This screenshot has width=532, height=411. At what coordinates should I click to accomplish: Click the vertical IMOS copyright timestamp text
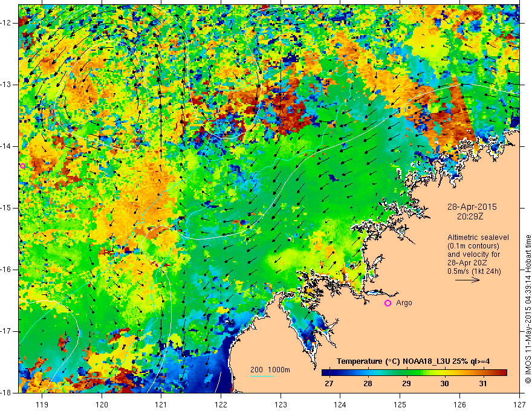point(528,309)
